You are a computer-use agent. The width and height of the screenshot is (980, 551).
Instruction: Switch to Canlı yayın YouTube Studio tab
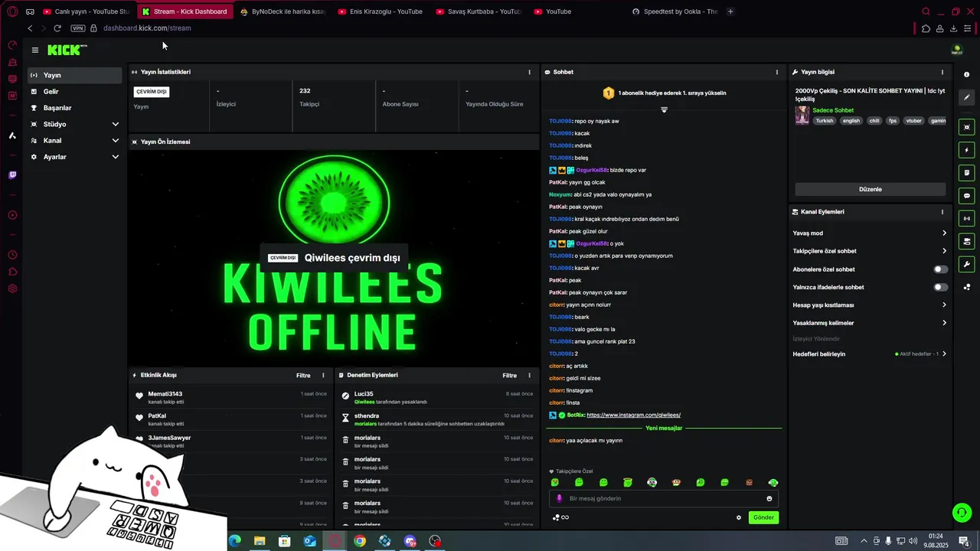click(86, 11)
